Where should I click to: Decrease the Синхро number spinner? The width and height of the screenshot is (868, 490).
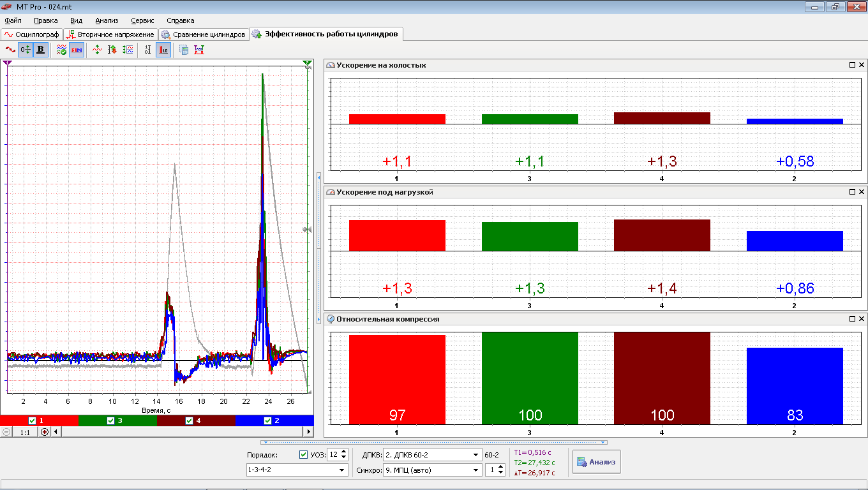tap(502, 473)
